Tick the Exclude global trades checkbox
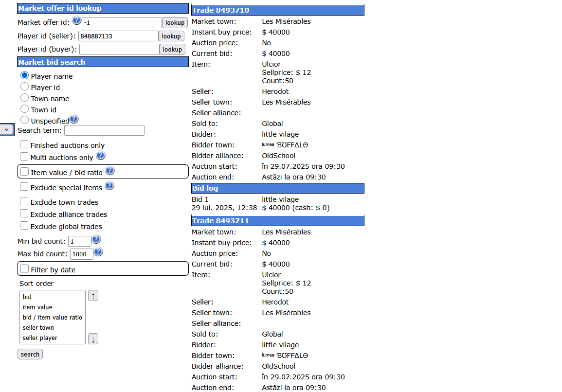Viewport: 562px width, 392px height. [24, 226]
